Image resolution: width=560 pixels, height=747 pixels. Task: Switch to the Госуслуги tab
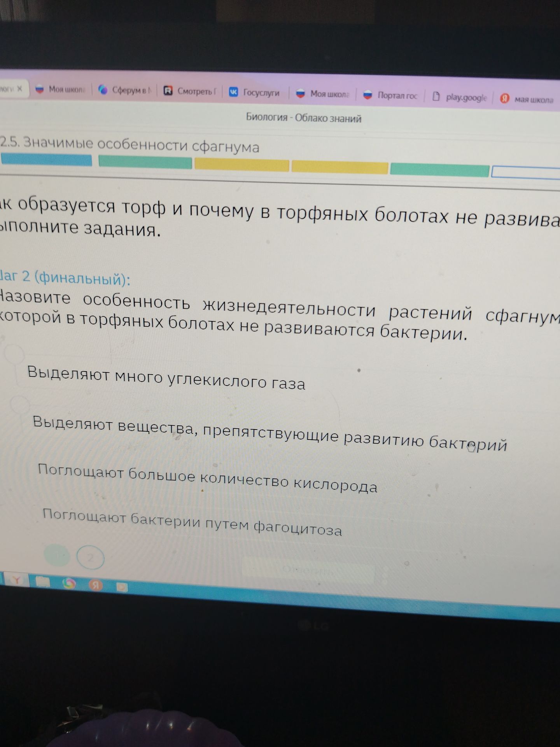point(255,93)
